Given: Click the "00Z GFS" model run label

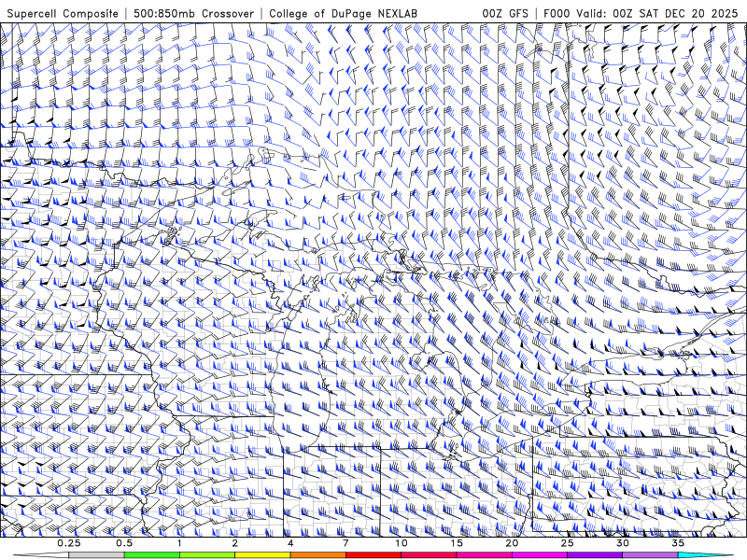Looking at the screenshot, I should coord(505,13).
